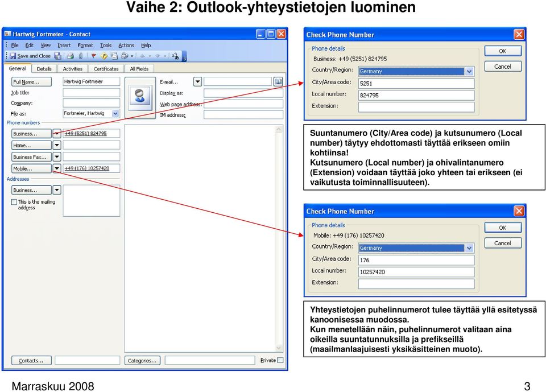Switch to the All Fields tab
This screenshot has width=546, height=392.
pyautogui.click(x=139, y=69)
